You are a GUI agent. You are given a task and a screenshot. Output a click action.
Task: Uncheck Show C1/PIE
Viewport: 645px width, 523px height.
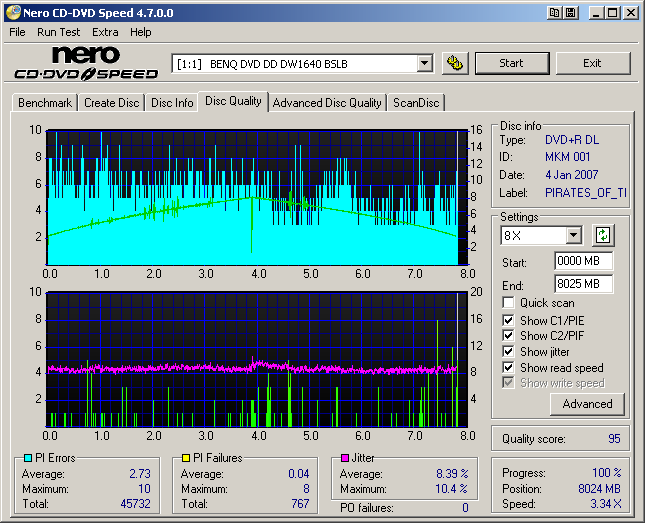pos(508,320)
